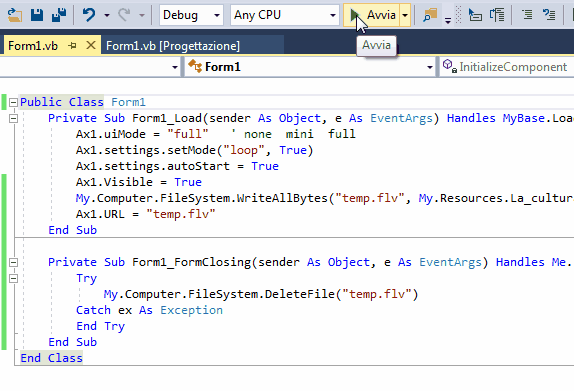Click Handles Me in FormClosing line
574x391 pixels.
(530, 262)
